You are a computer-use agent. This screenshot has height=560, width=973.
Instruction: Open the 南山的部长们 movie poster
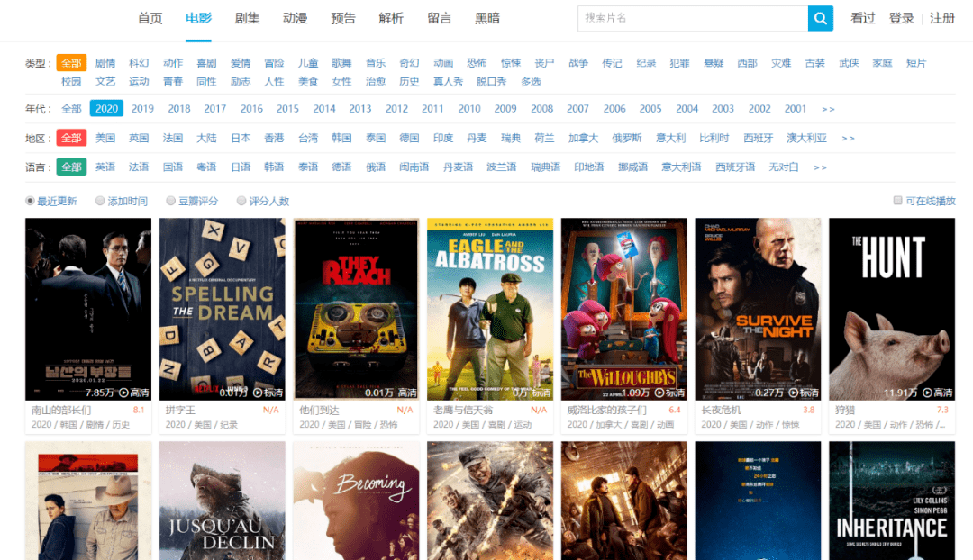tap(88, 309)
